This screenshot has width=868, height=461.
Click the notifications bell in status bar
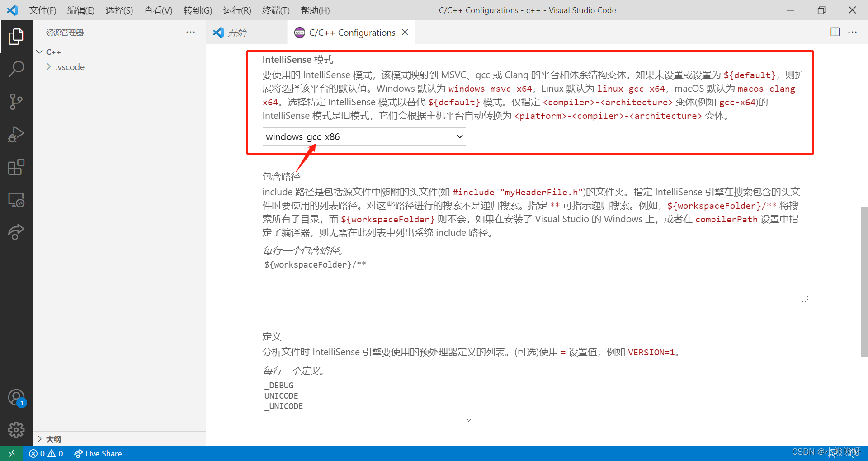854,453
